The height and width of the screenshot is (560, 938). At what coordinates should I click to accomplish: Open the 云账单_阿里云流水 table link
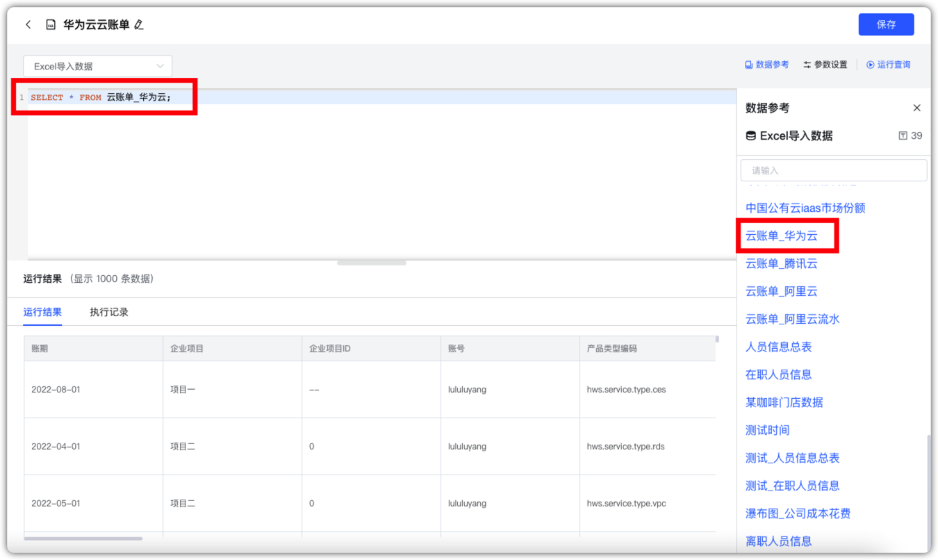click(792, 319)
